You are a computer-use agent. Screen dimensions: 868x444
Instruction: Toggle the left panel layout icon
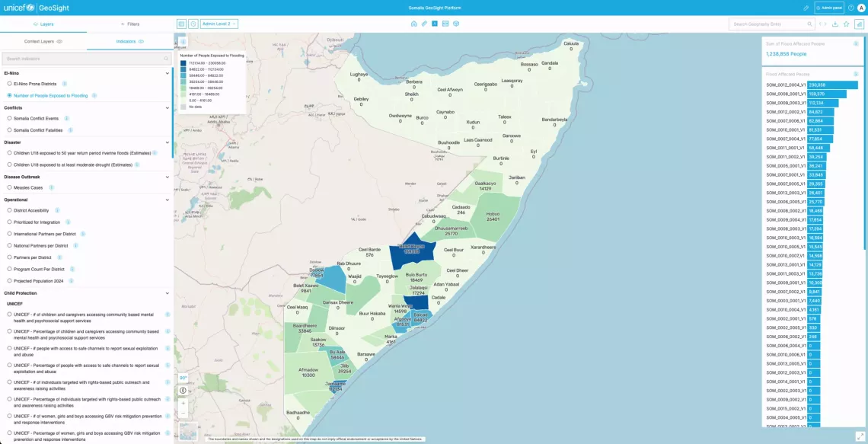point(181,24)
